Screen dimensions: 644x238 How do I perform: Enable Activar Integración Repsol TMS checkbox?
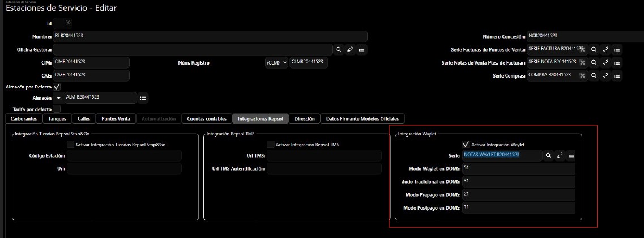tap(270, 144)
